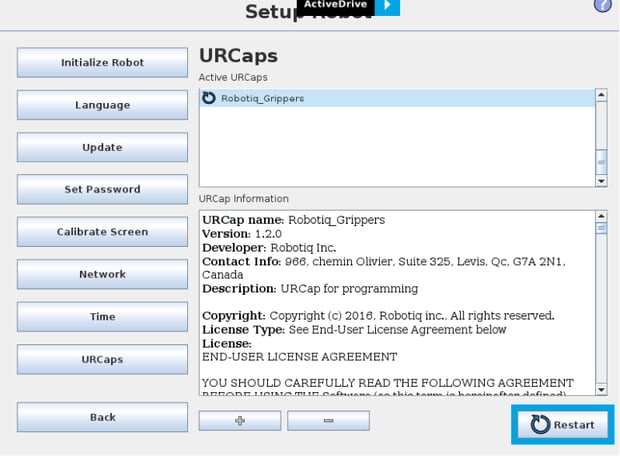The width and height of the screenshot is (620, 457).
Task: Select Robotiq_Grippers in Active URCaps list
Action: pyautogui.click(x=397, y=98)
